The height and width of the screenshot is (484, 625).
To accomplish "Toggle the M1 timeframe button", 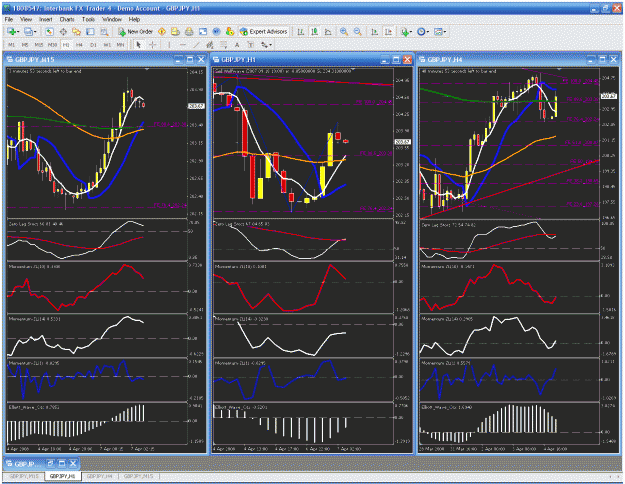I will pyautogui.click(x=12, y=45).
